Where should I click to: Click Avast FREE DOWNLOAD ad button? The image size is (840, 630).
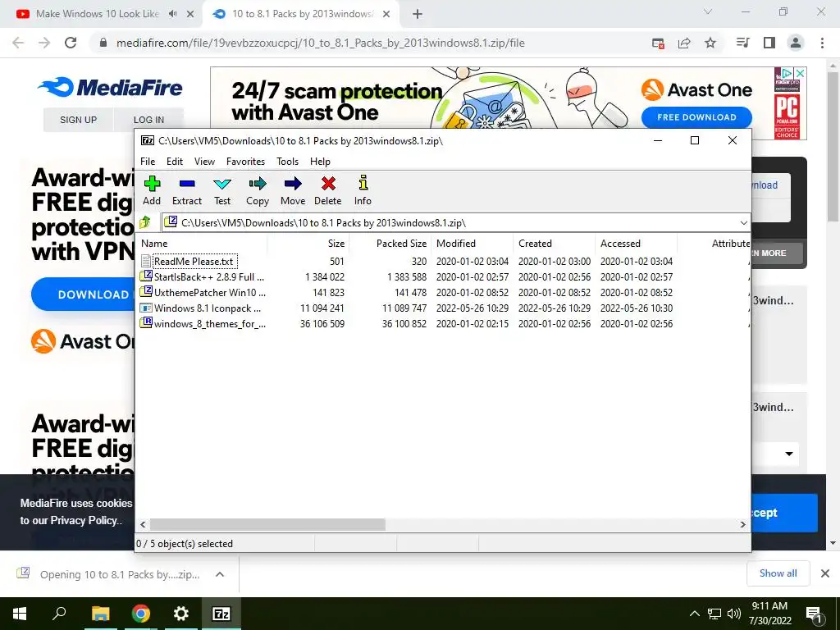pyautogui.click(x=696, y=116)
